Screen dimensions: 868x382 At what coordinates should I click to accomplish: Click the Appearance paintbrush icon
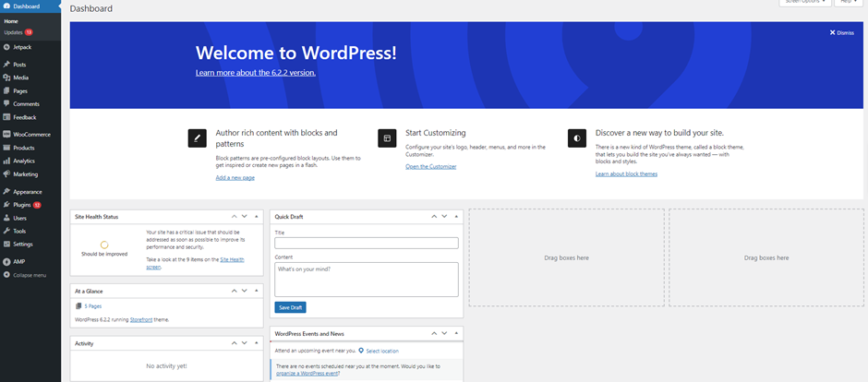tap(6, 192)
